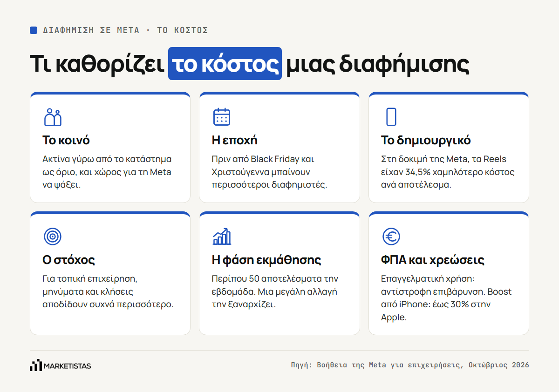Click 'μιας διαφήμισης' at end of title
This screenshot has width=559, height=392.
(378, 64)
